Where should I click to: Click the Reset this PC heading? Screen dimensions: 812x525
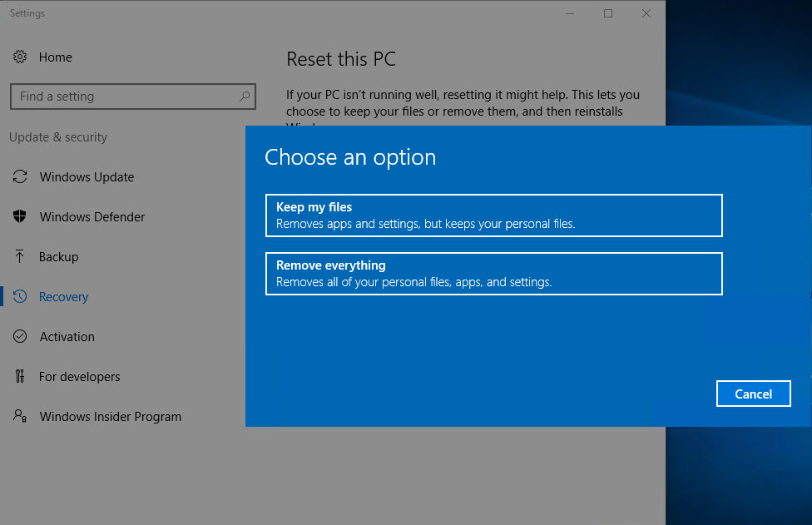(341, 59)
